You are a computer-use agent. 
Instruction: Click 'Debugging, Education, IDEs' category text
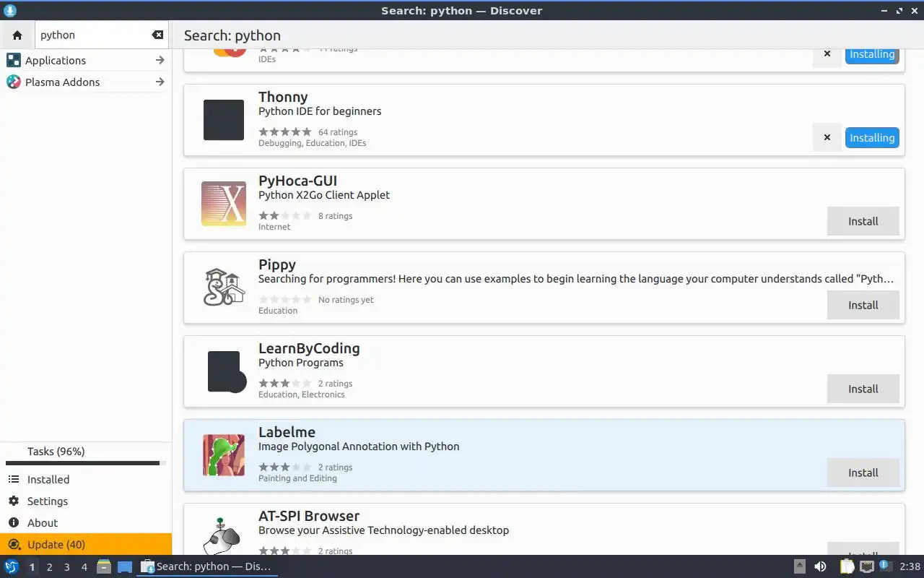tap(312, 143)
